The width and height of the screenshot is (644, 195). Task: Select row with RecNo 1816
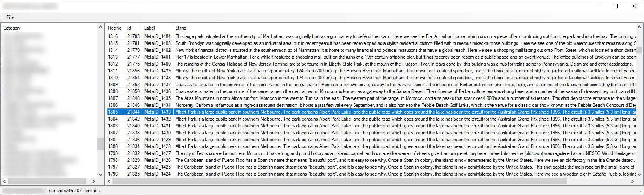coord(113,36)
